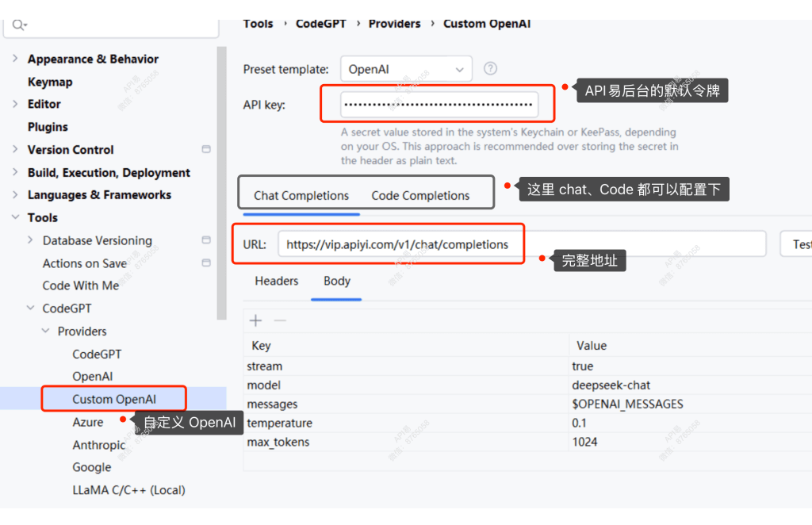The width and height of the screenshot is (812, 525).
Task: Expand the Appearance & Behavior section
Action: (15, 59)
